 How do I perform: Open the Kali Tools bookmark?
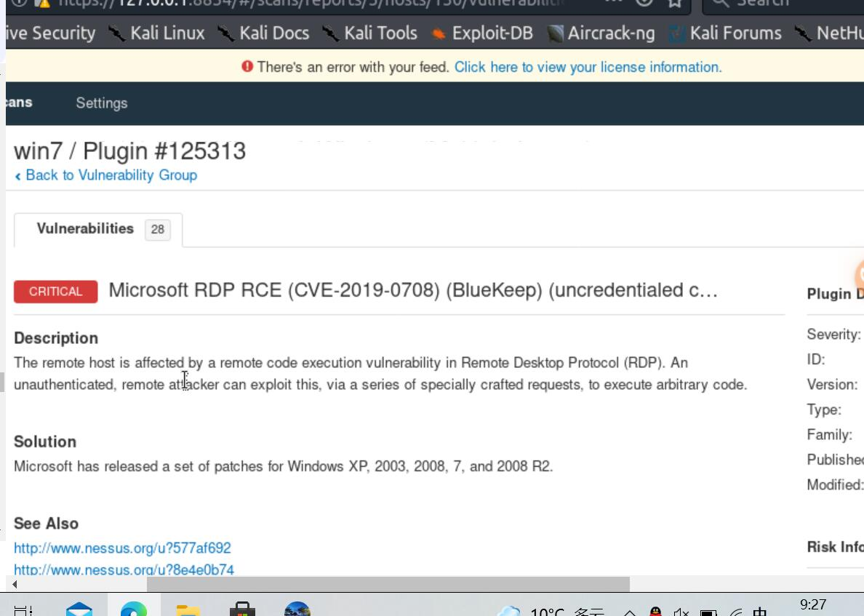click(369, 33)
